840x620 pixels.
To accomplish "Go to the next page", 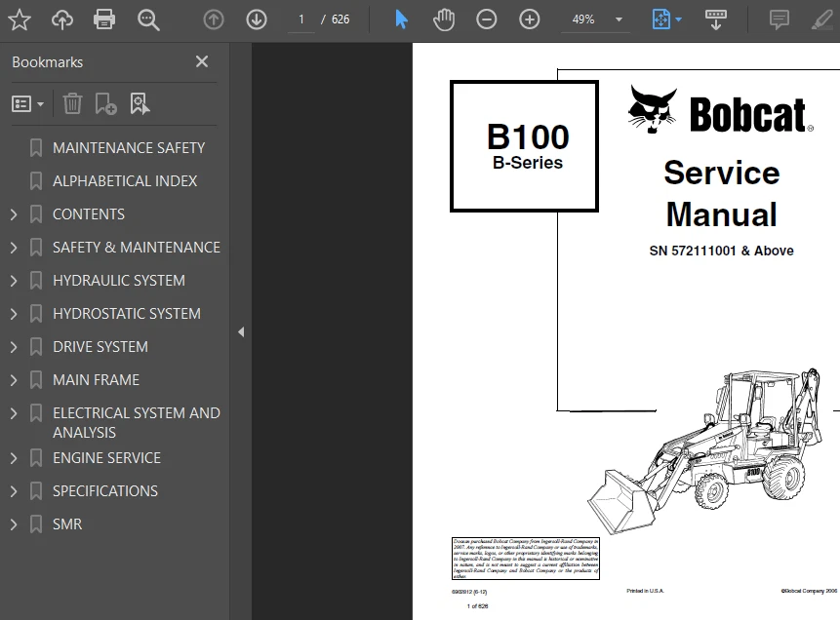I will click(x=256, y=19).
